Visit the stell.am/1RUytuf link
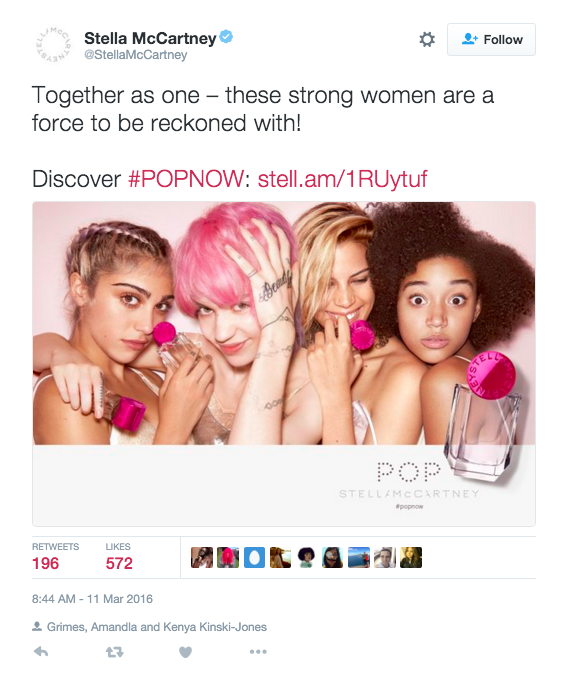 [342, 179]
